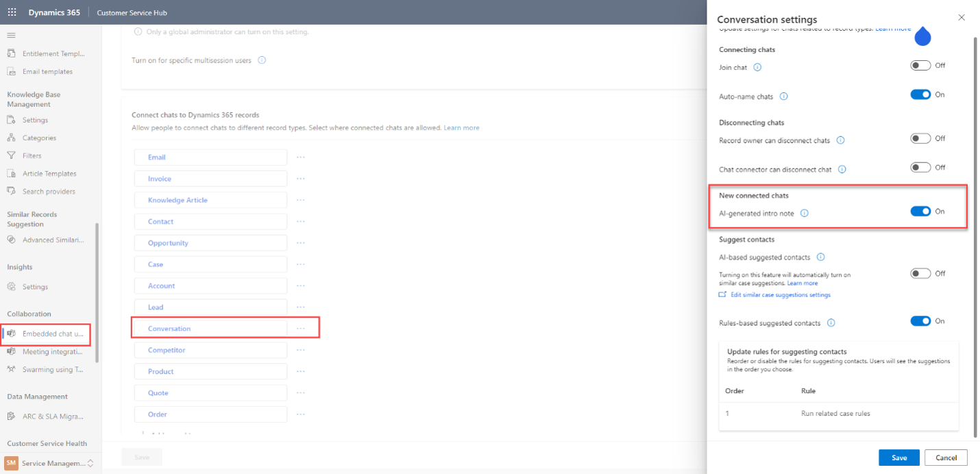Viewport: 980px width, 474px height.
Task: Select the Conversation record type
Action: (210, 328)
